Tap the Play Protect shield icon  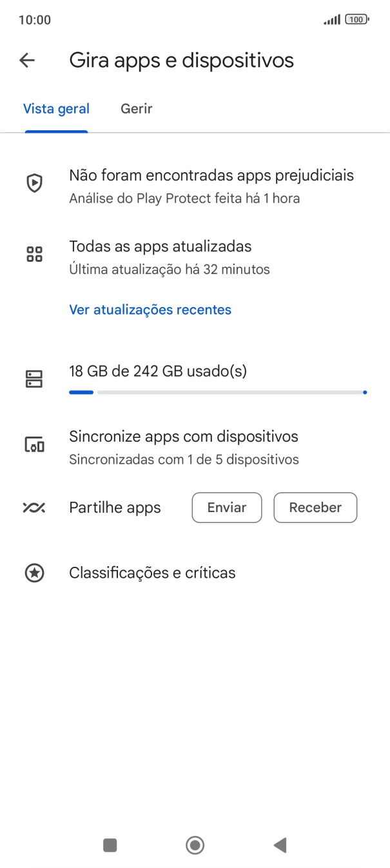click(x=34, y=184)
